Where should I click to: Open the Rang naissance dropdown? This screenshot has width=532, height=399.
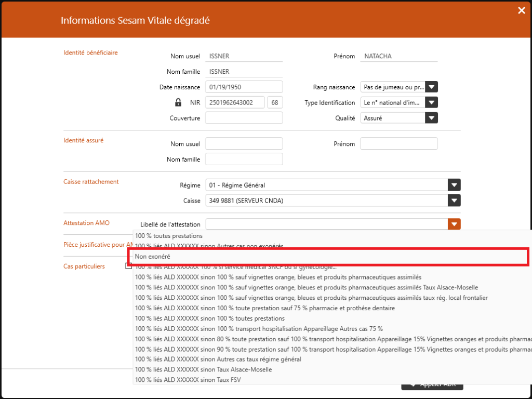(432, 87)
